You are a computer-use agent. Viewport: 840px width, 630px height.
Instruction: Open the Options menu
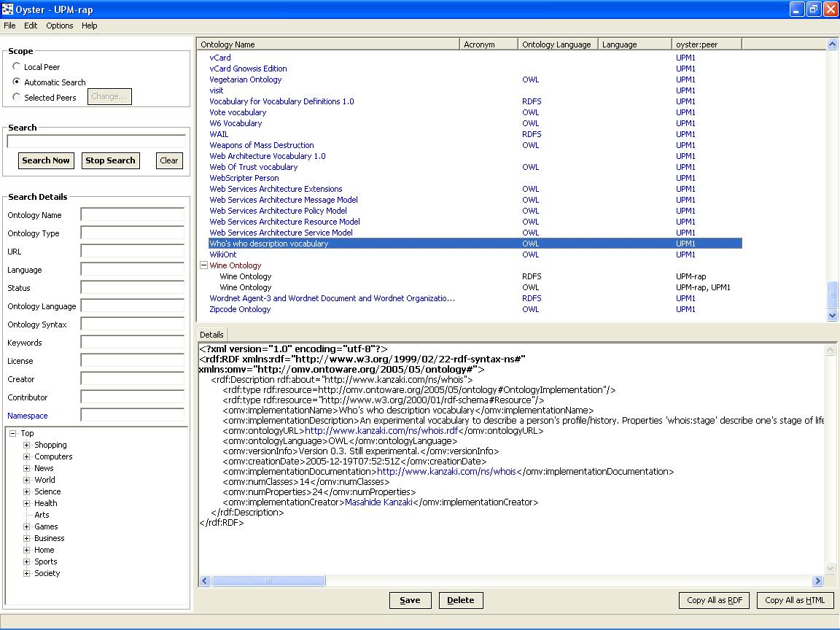click(x=59, y=26)
